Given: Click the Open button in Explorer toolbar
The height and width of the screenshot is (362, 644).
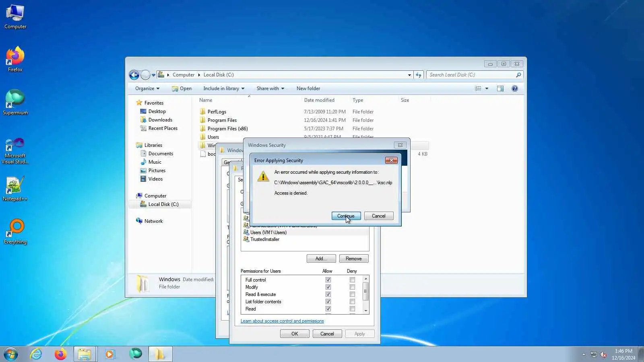Looking at the screenshot, I should tap(182, 88).
